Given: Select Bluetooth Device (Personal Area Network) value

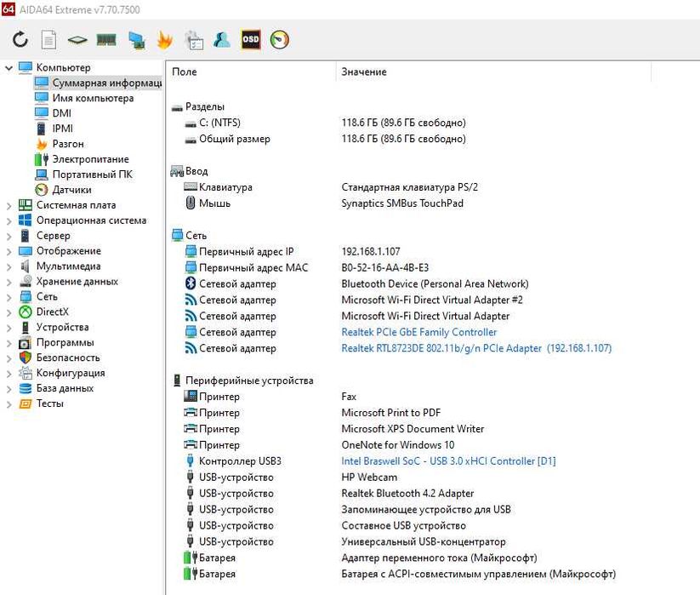Looking at the screenshot, I should [435, 283].
